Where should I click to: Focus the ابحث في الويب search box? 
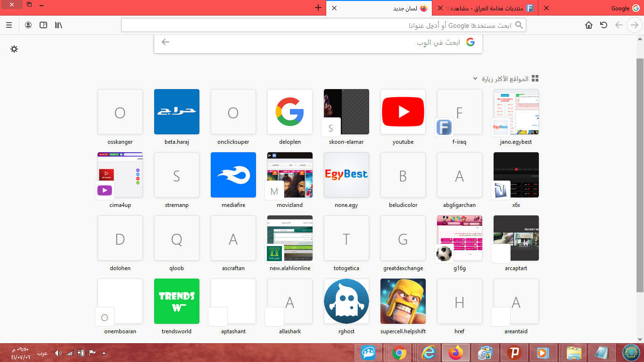(318, 42)
